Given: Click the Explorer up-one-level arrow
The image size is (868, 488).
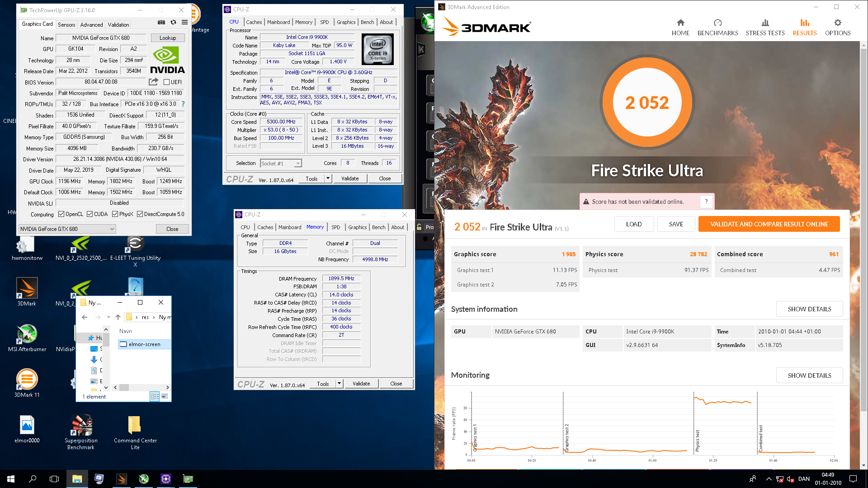Looking at the screenshot, I should pyautogui.click(x=118, y=317).
